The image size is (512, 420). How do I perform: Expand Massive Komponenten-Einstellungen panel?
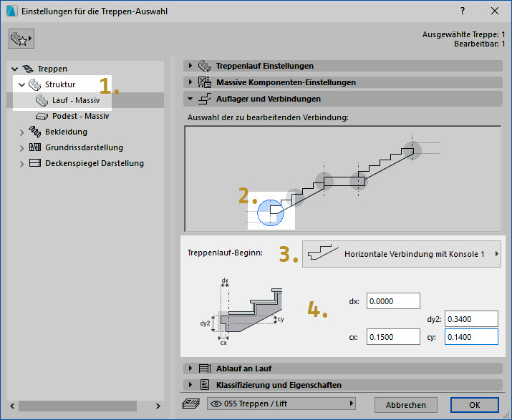190,82
